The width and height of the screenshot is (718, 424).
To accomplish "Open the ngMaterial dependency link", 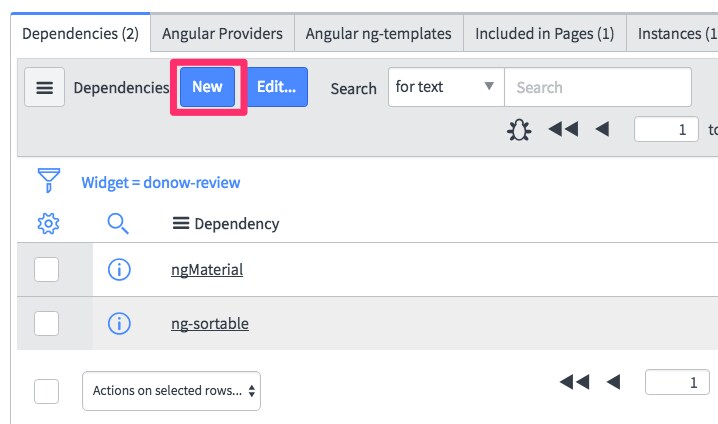I will [x=206, y=269].
